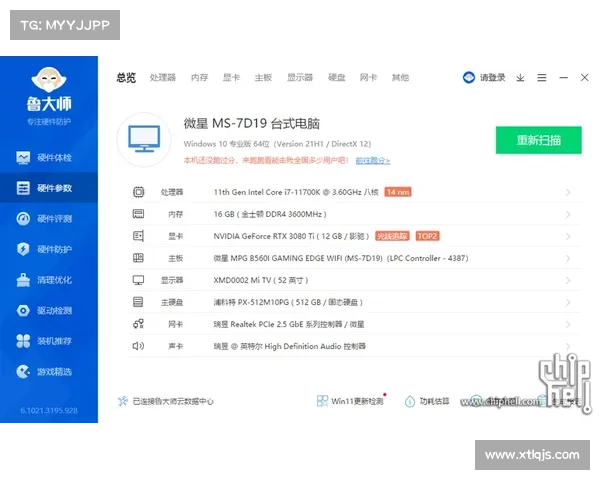Expand the i7-11700K processor row chevron
This screenshot has width=600, height=480.
(x=568, y=192)
